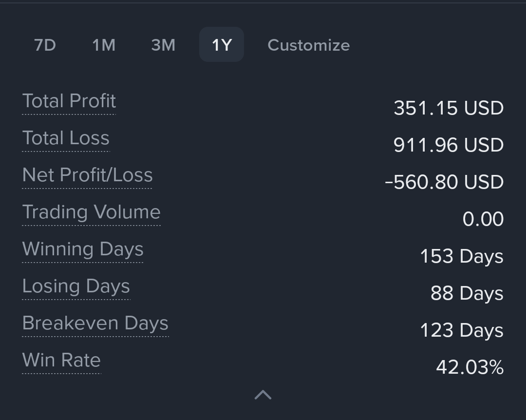
Task: Select the -560.80 USD net value
Action: (x=444, y=182)
